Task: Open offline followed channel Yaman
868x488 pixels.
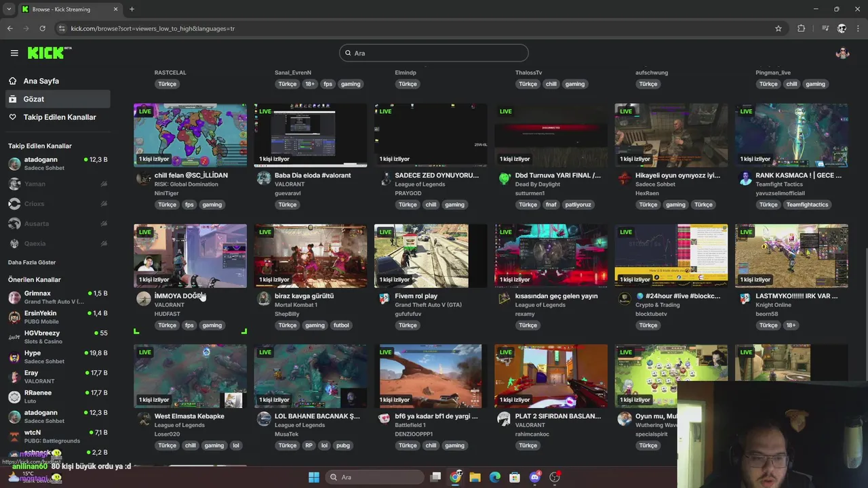Action: point(58,184)
